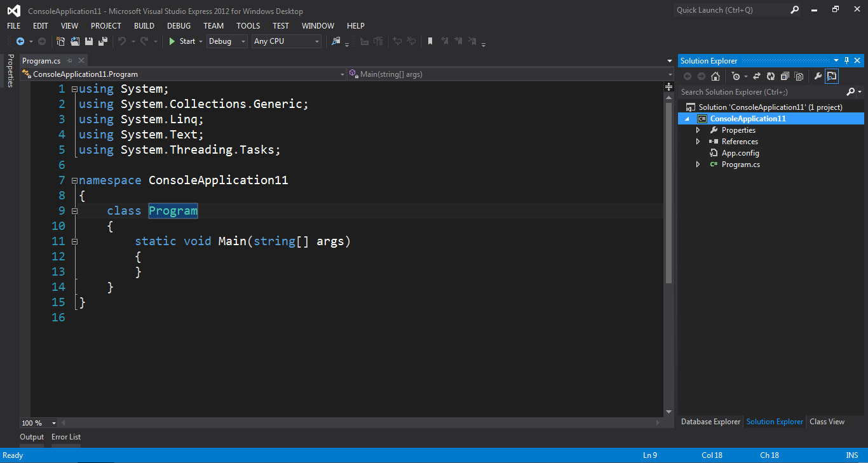
Task: Expand the Program.cs node in Solution Explorer
Action: [x=698, y=164]
